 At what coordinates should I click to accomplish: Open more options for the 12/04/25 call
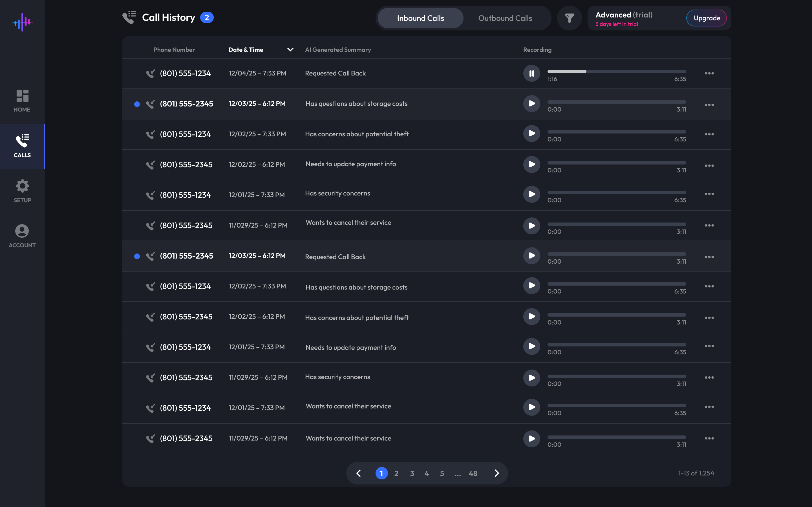(x=709, y=74)
